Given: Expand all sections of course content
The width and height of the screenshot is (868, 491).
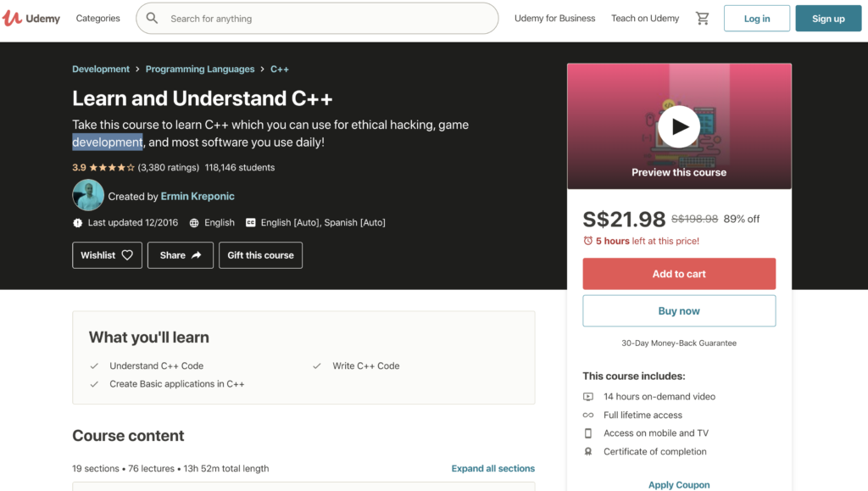Looking at the screenshot, I should 492,468.
